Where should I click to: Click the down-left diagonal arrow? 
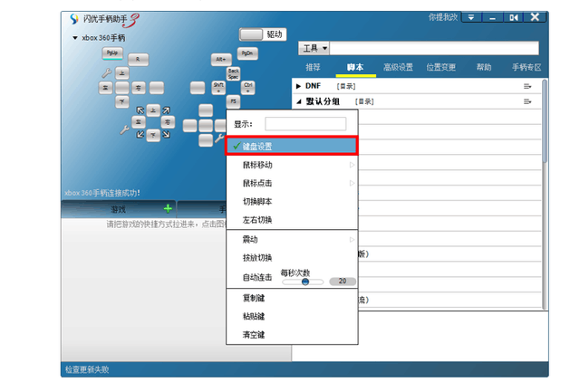pos(140,135)
